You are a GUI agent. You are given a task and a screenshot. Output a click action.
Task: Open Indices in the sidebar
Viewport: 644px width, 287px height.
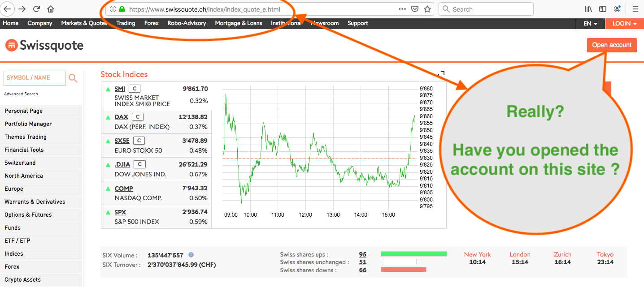point(41,254)
